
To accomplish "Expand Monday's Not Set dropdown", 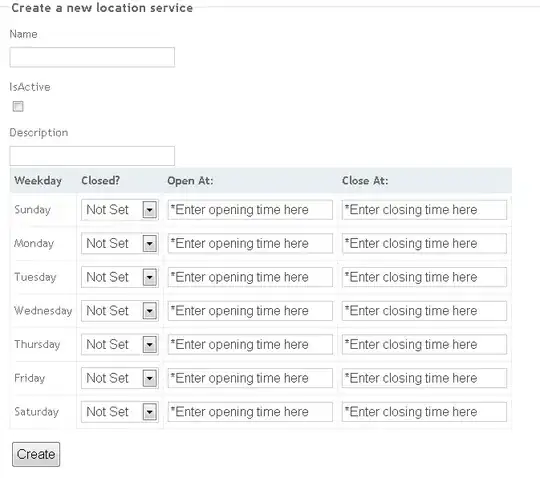I will [120, 243].
